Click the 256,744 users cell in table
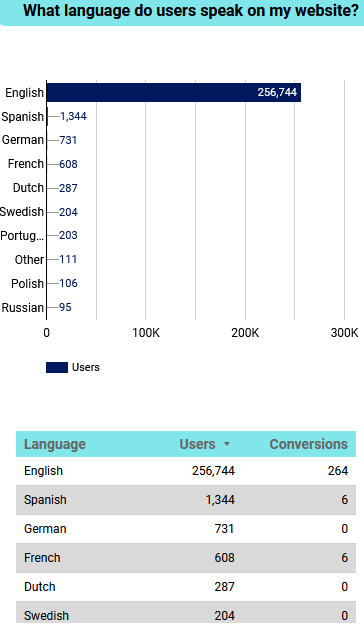The image size is (364, 628). 213,471
